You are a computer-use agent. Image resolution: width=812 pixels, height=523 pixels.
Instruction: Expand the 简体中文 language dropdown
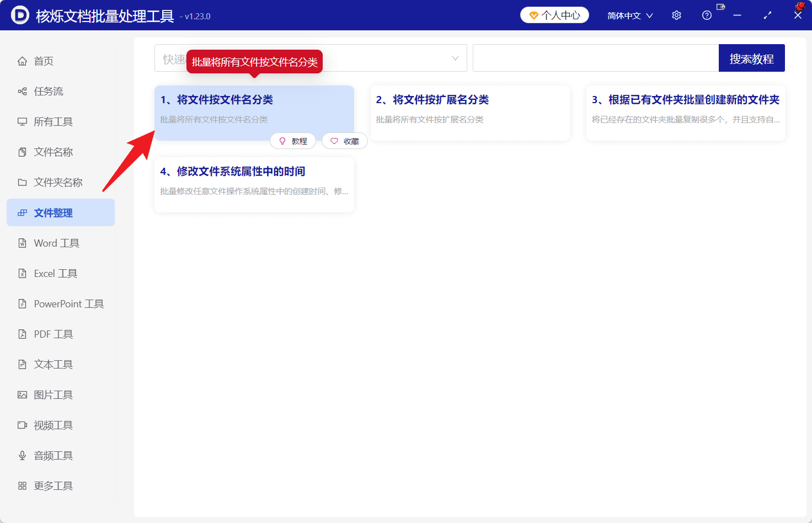(630, 15)
